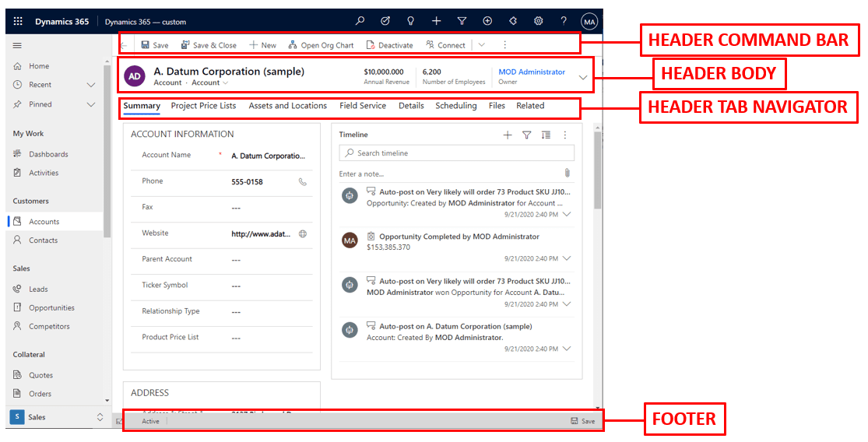Expand the Recent section chevron
Image resolution: width=868 pixels, height=442 pixels.
pos(91,85)
